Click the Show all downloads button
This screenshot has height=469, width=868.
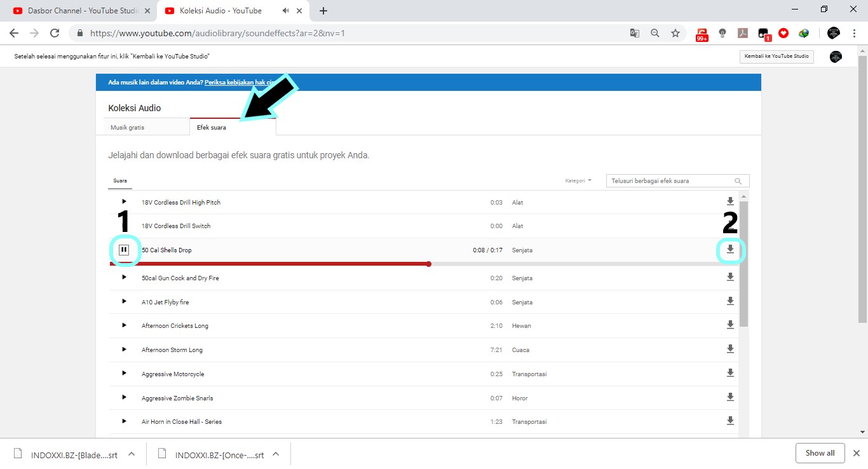point(820,453)
